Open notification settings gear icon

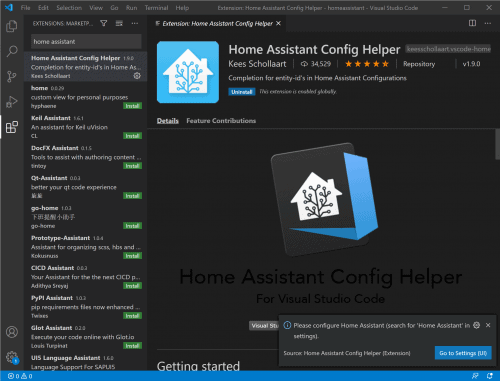(477, 325)
